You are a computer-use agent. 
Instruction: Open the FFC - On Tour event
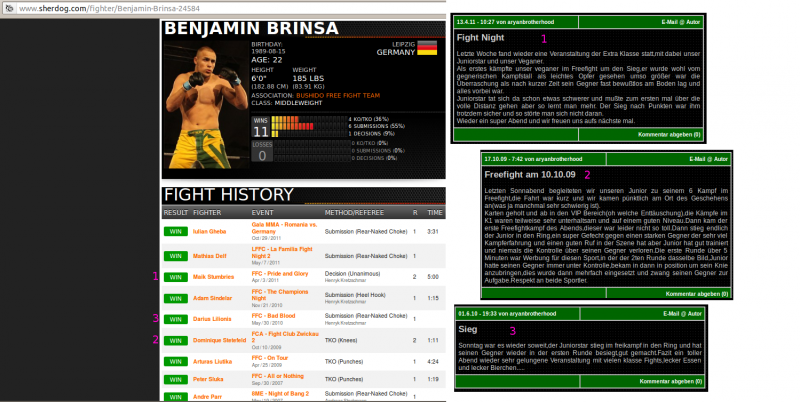pyautogui.click(x=270, y=358)
